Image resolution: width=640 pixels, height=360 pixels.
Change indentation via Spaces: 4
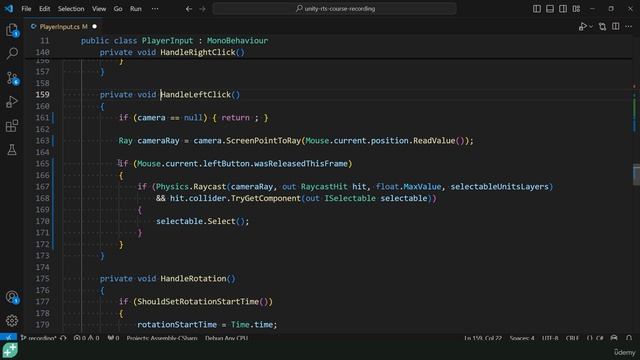coord(522,338)
